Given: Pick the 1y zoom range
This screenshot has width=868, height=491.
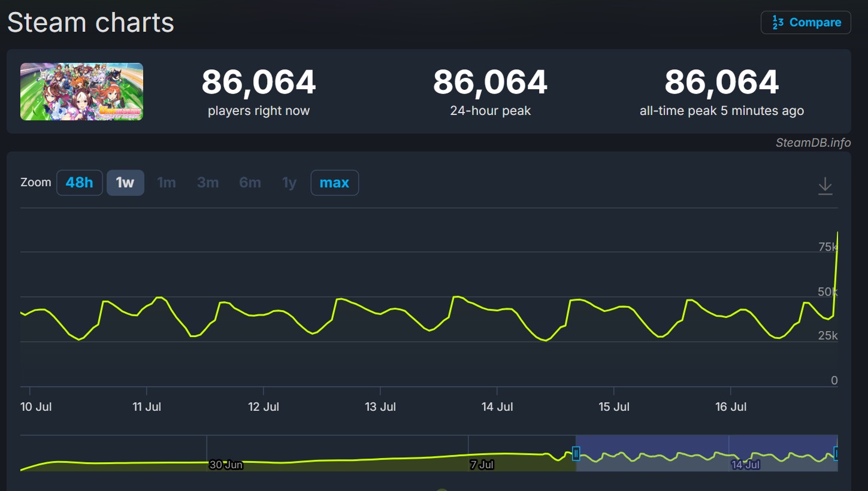Looking at the screenshot, I should click(x=289, y=183).
